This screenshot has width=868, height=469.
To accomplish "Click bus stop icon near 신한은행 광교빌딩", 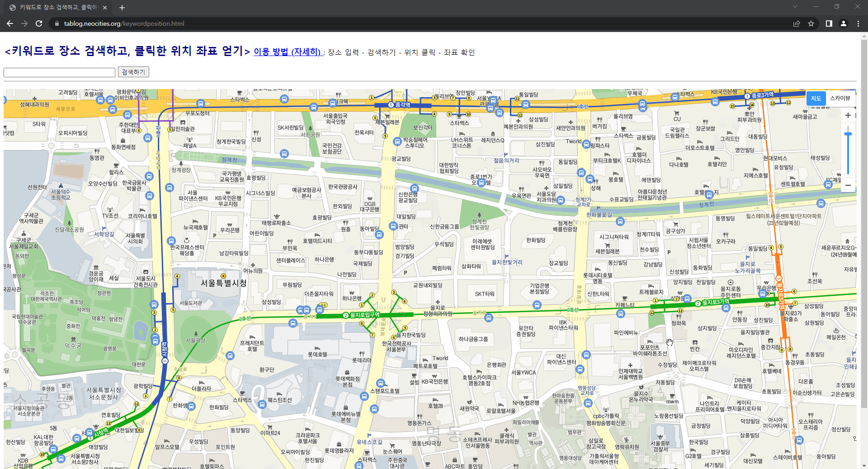I will point(414,188).
